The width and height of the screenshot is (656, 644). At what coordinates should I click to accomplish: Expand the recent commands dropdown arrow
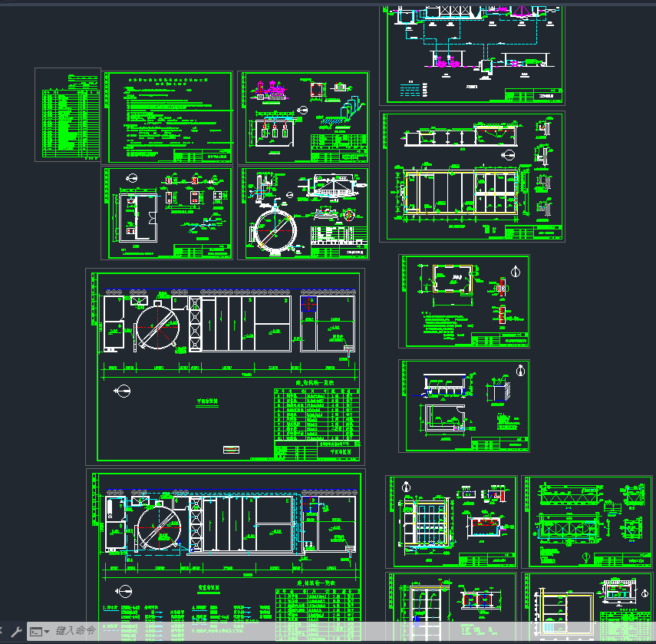[x=47, y=632]
